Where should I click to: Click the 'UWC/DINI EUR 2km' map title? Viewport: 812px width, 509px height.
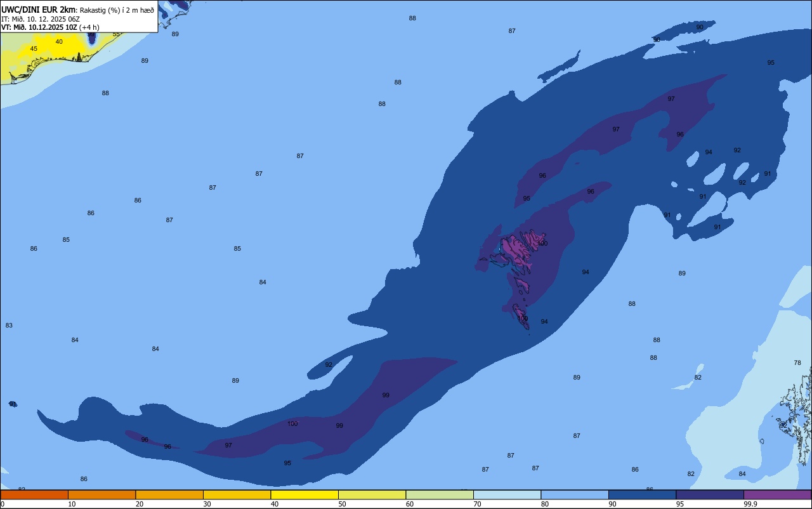[38, 10]
